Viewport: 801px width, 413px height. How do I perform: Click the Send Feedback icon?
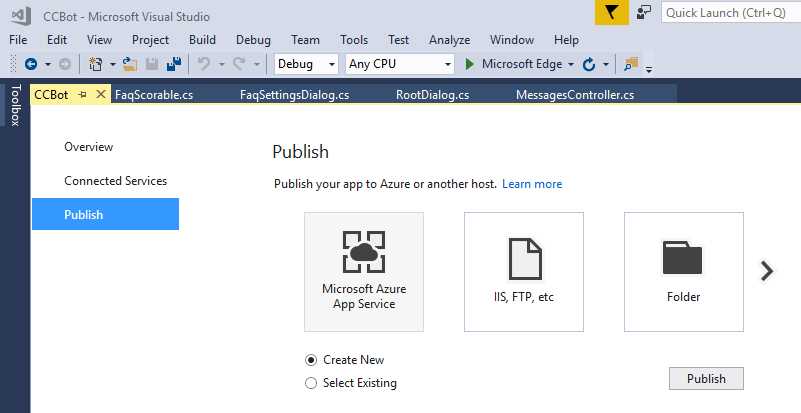pos(644,12)
